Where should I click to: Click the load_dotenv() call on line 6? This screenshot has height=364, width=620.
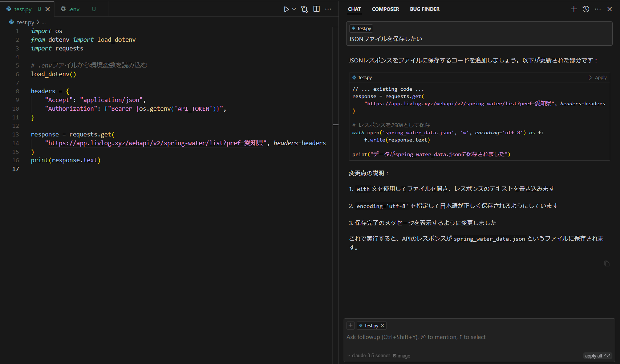tap(53, 74)
